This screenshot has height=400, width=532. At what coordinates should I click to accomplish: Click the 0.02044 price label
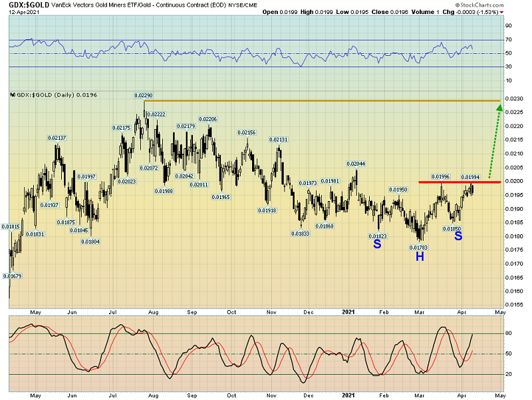[356, 164]
